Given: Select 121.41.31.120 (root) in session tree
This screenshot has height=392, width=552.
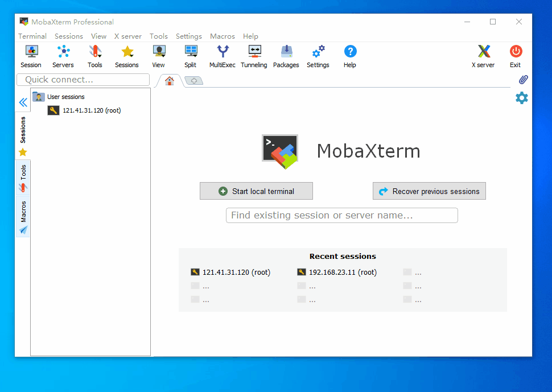Looking at the screenshot, I should [84, 110].
